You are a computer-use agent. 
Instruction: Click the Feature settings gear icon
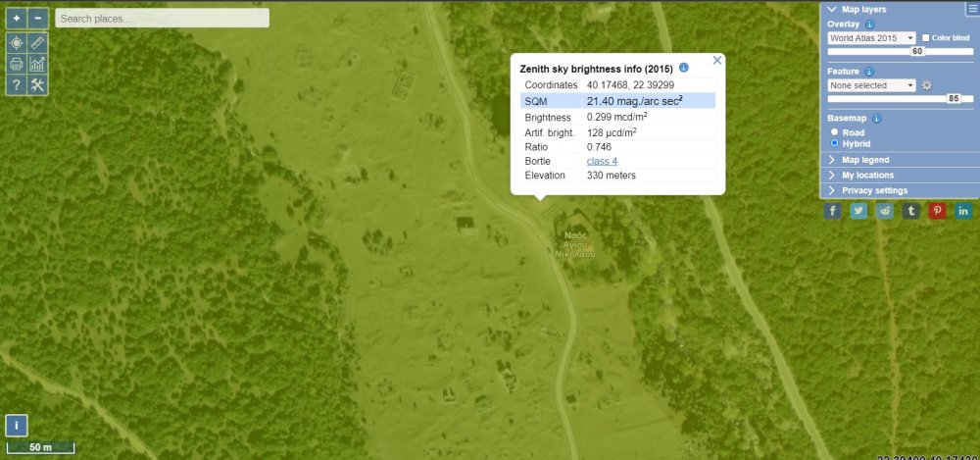[926, 85]
